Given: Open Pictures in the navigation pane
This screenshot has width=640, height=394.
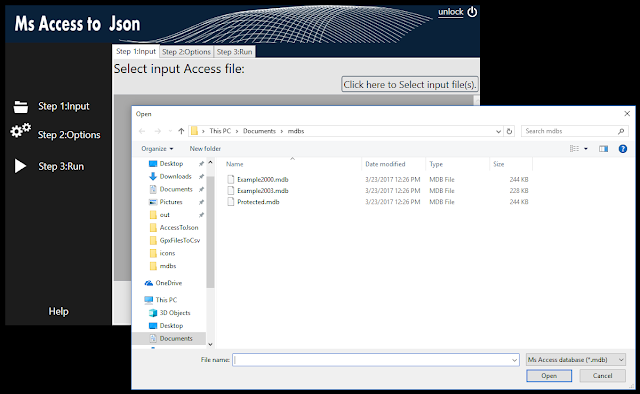Looking at the screenshot, I should 171,202.
